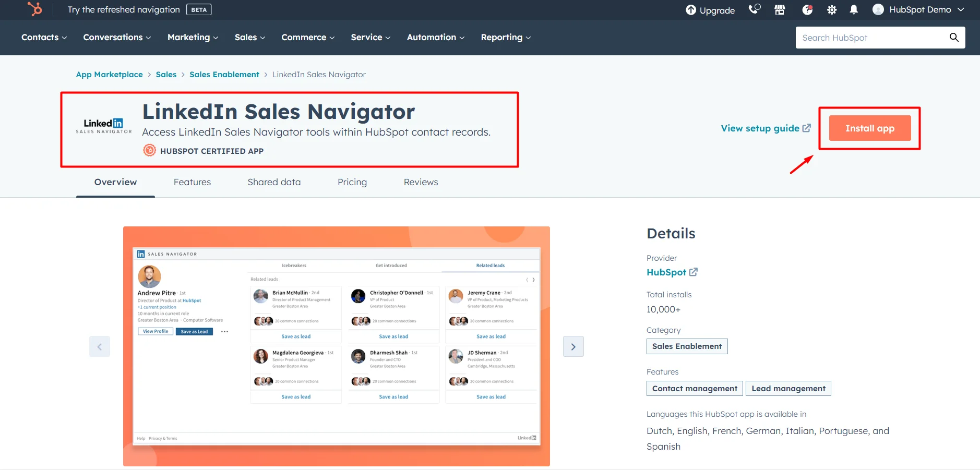Switch to the Pricing tab

352,182
